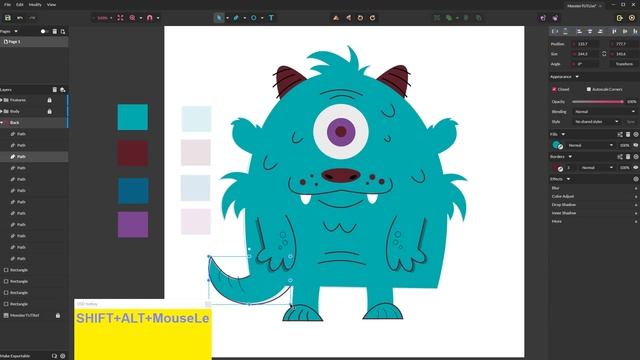Toggle the magnet Snapping icon
Image resolution: width=640 pixels, height=360 pixels.
coord(150,18)
